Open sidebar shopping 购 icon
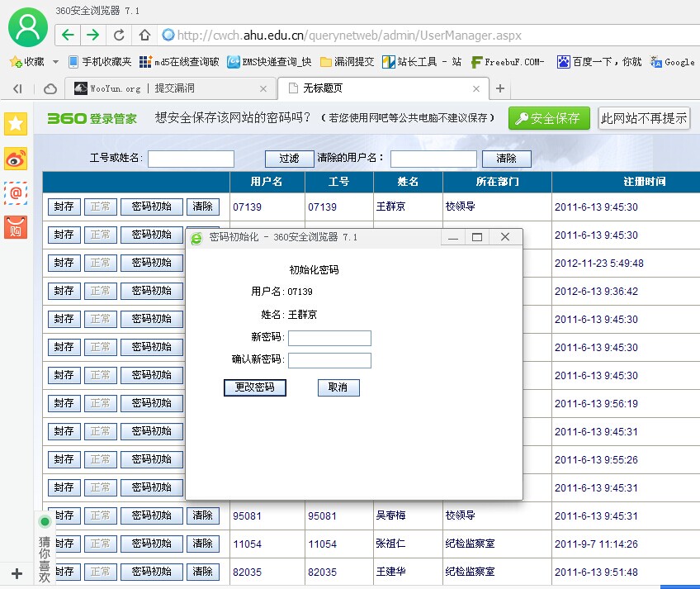The width and height of the screenshot is (700, 589). (x=16, y=227)
